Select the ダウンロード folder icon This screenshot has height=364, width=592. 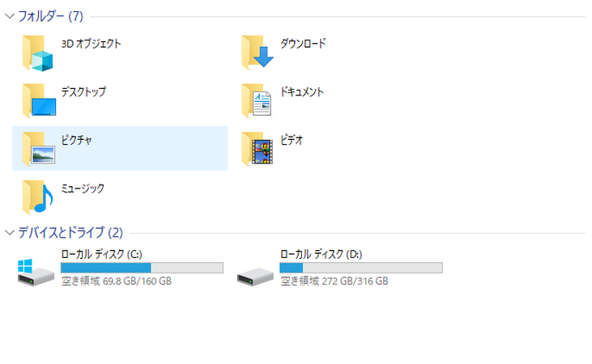click(x=257, y=53)
